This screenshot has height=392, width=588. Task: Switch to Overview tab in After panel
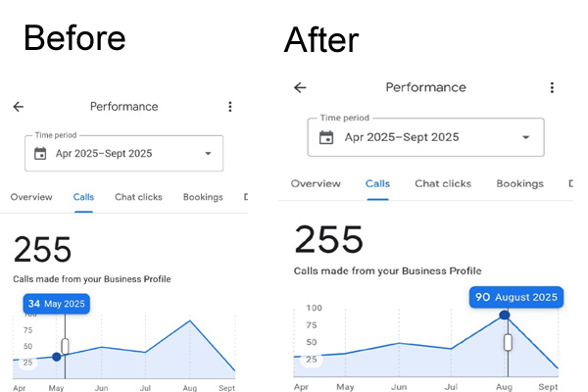[316, 183]
